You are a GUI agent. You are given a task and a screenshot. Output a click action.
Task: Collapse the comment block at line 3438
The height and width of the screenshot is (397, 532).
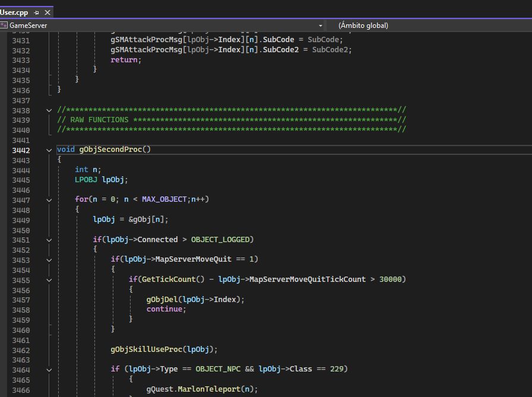pos(49,110)
